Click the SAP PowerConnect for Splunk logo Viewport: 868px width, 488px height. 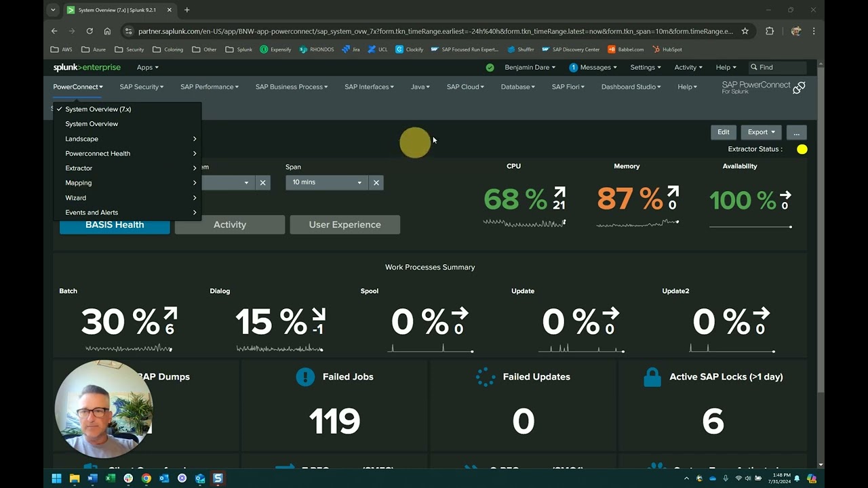click(x=764, y=87)
